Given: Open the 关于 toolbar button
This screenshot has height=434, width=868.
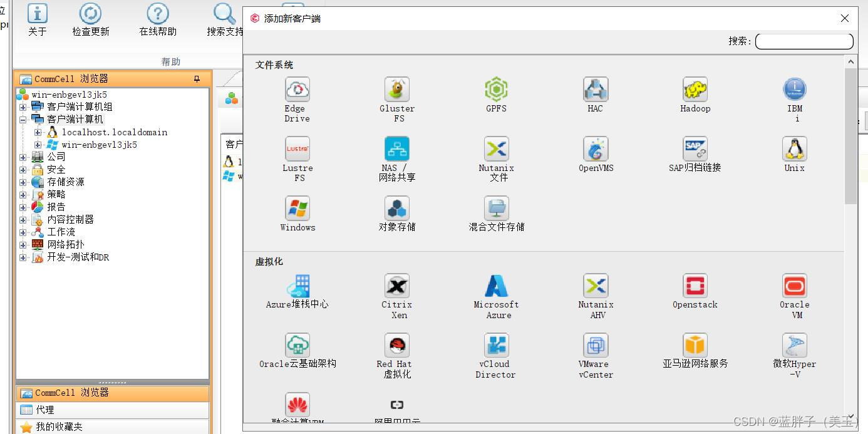Looking at the screenshot, I should tap(38, 19).
